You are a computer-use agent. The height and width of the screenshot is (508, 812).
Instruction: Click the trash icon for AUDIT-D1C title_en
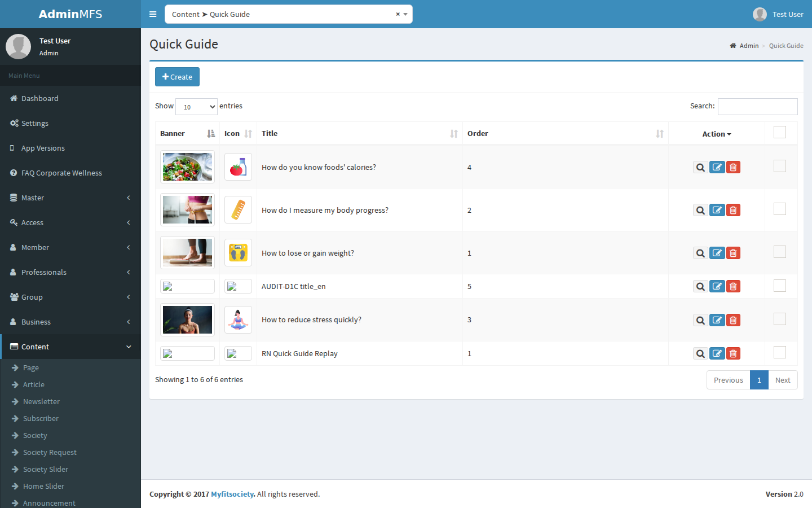coord(733,286)
